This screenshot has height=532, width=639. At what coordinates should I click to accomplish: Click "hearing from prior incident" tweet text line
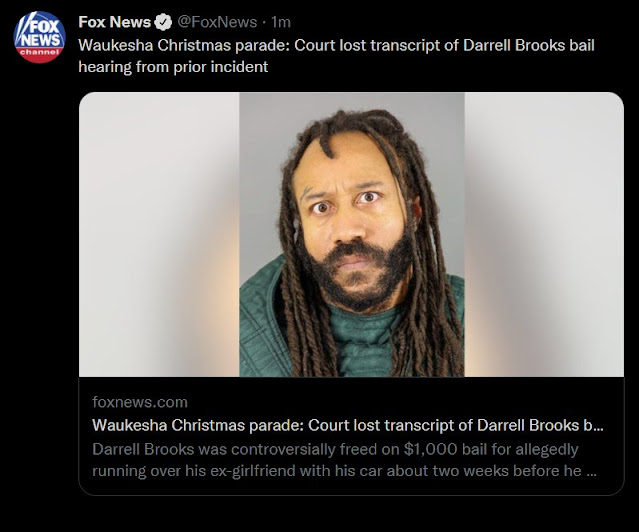click(173, 66)
